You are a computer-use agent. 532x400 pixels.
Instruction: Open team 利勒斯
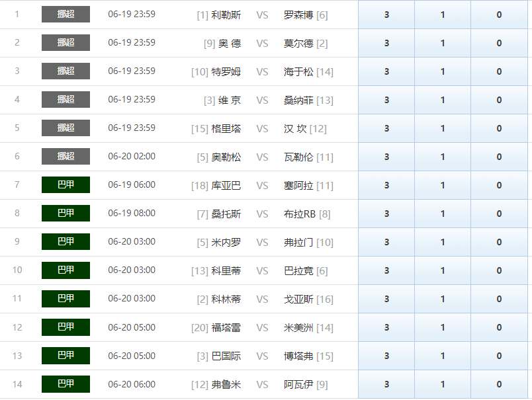point(226,15)
